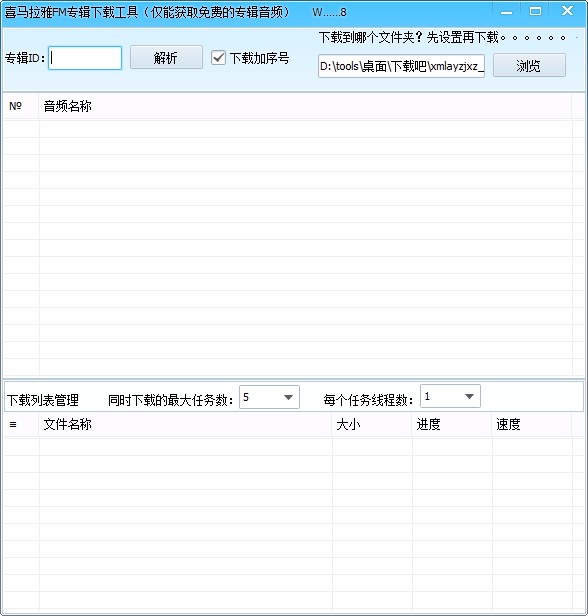Open the 同时下载的最大任务数 dropdown

(269, 397)
